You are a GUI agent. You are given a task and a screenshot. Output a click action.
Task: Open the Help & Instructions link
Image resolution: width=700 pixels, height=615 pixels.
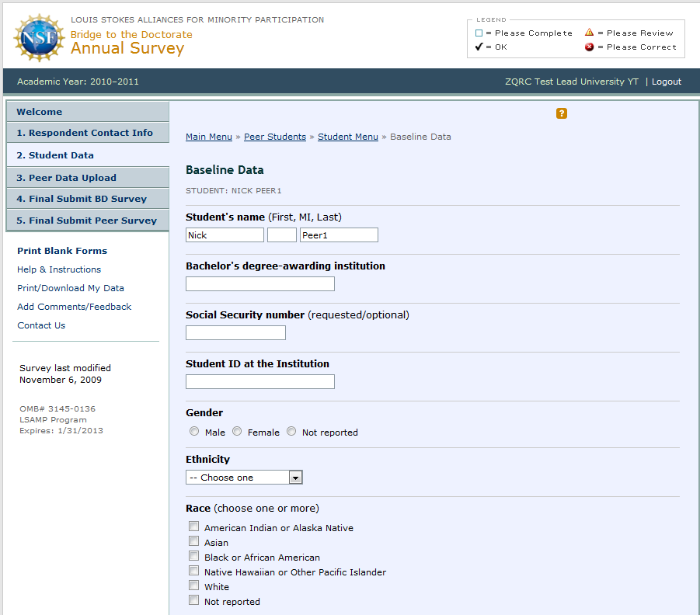coord(59,269)
